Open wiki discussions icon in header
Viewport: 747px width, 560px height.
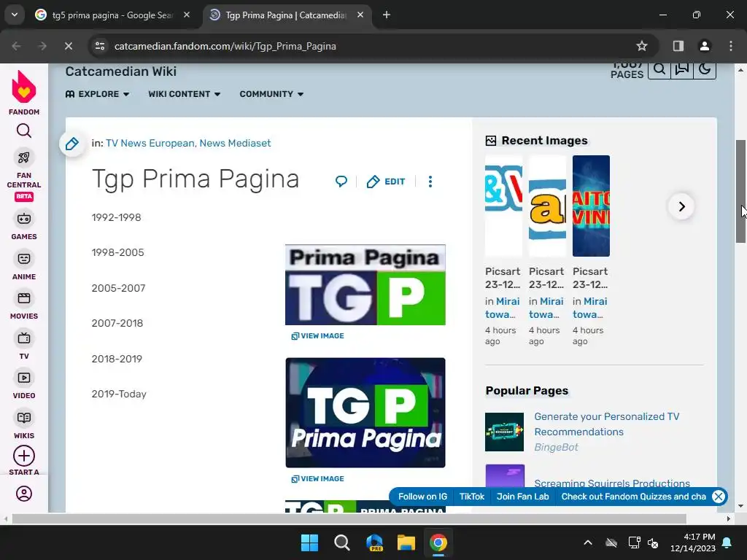[682, 69]
